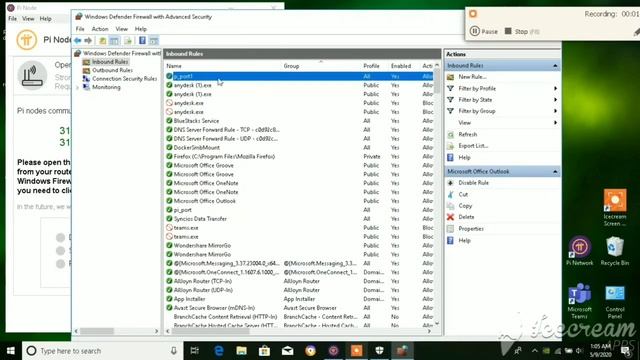Collapse the Microsoft Office Outlook actions section
The height and width of the screenshot is (360, 640).
pos(555,172)
